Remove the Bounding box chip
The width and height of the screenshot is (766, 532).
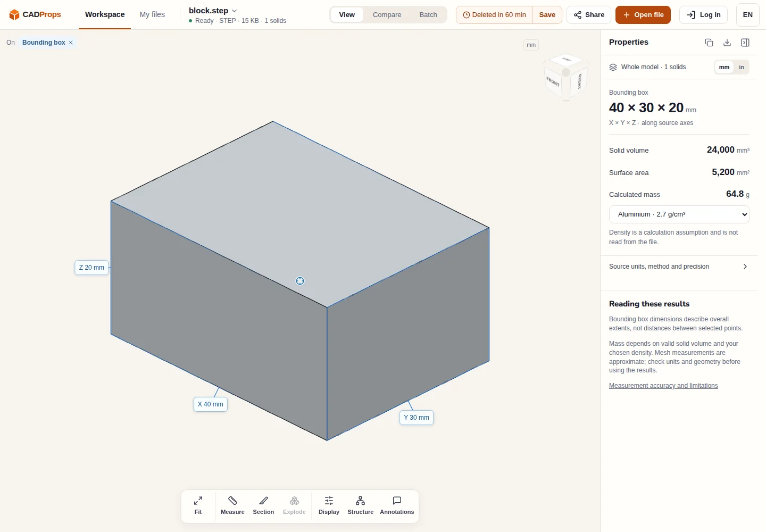(x=71, y=43)
